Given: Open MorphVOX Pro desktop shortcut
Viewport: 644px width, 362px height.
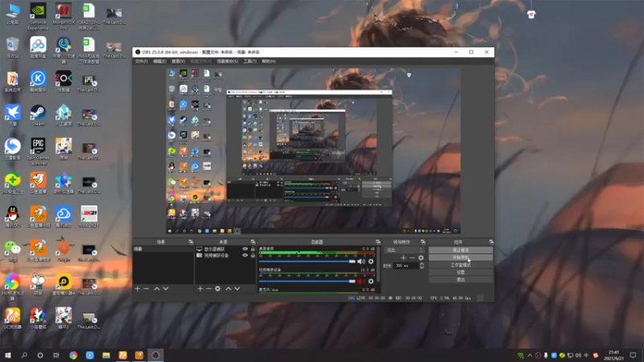Looking at the screenshot, I should (x=64, y=16).
